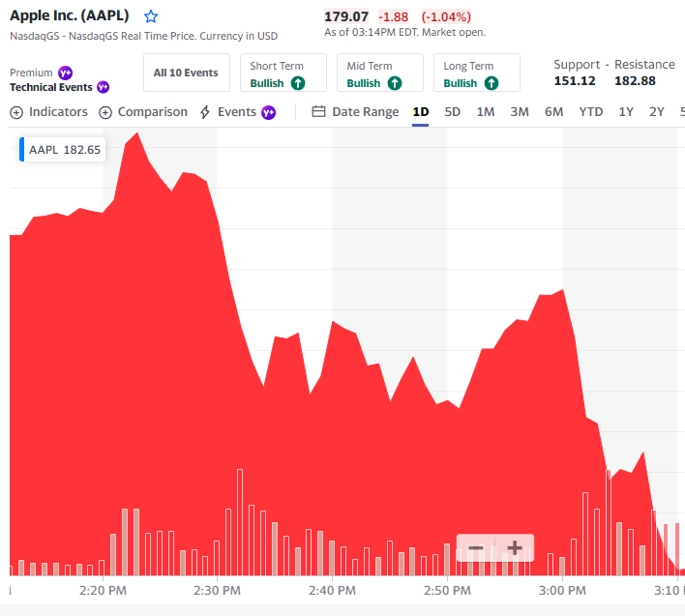Viewport: 685px width, 616px height.
Task: Zoom out the chart with minus button
Action: point(476,548)
